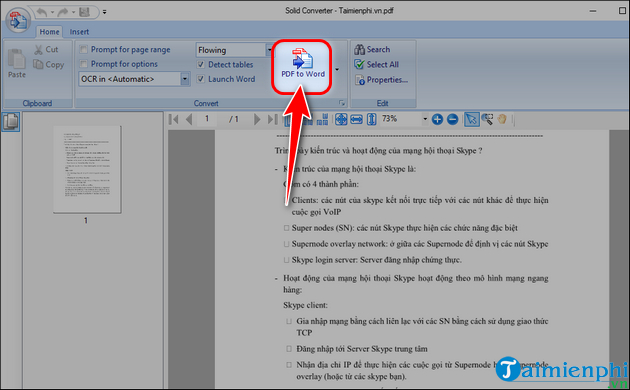
Task: Click the blue plus Zoom In button
Action: [438, 119]
